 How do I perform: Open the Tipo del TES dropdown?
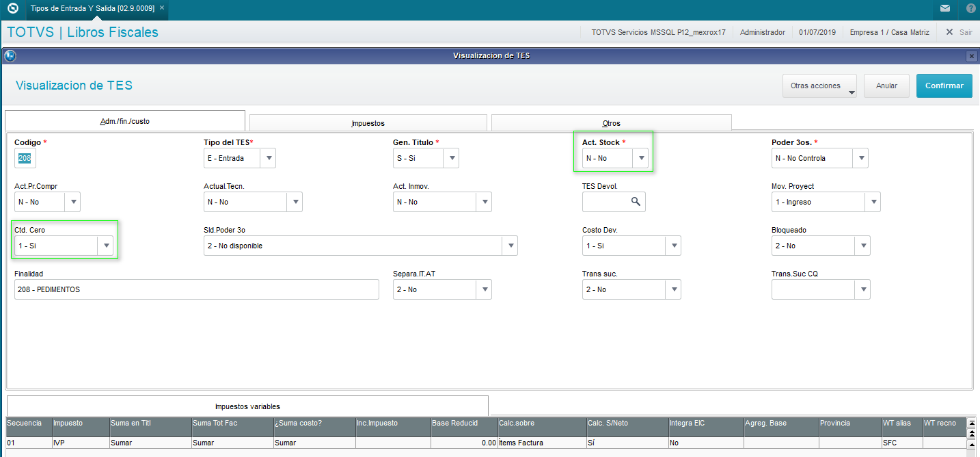coord(269,158)
